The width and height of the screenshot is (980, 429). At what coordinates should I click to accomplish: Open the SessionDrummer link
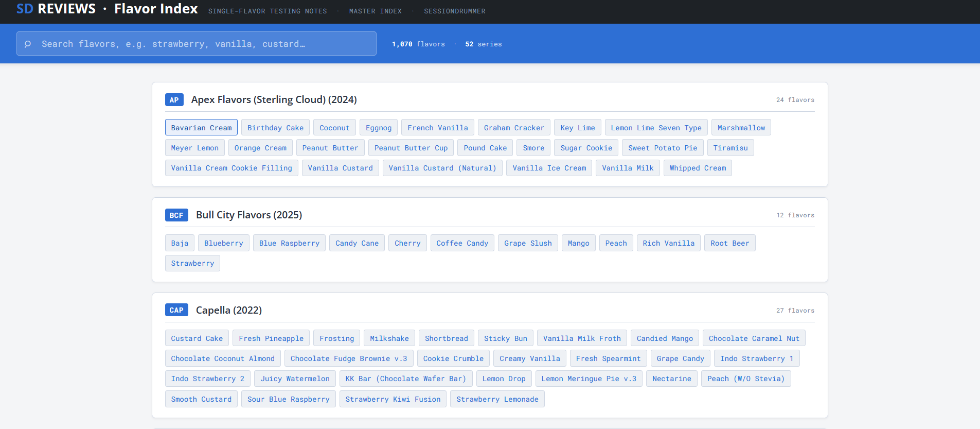pyautogui.click(x=454, y=11)
